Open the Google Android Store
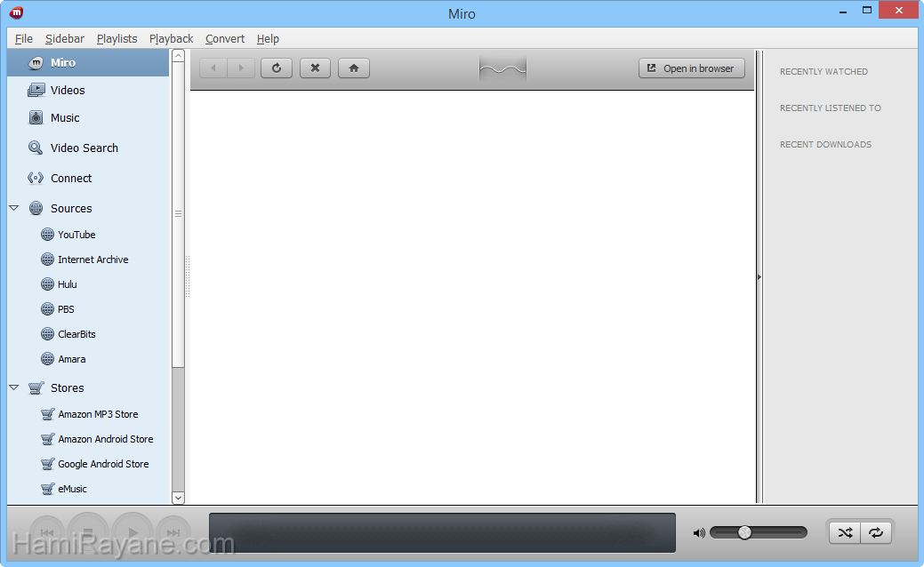 click(103, 464)
